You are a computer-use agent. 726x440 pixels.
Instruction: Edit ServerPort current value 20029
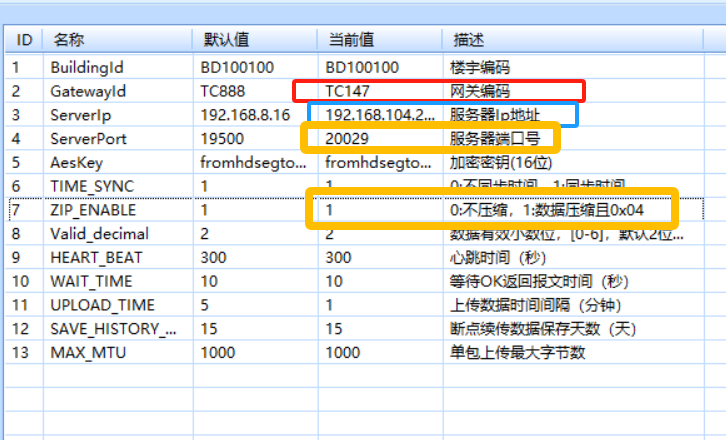pos(348,139)
